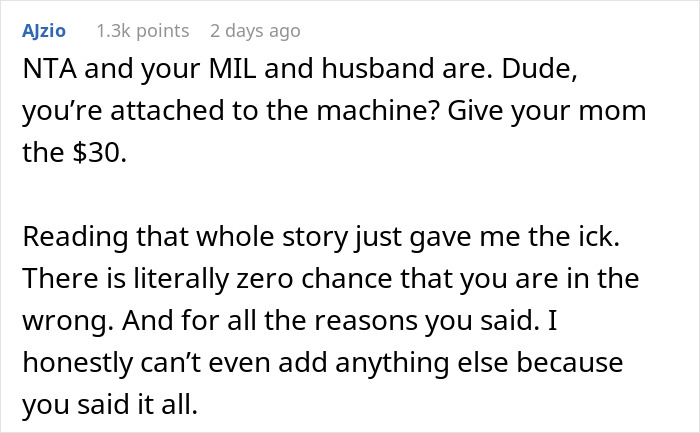700x433 pixels.
Task: Open the AJzio user profile link
Action: [46, 31]
